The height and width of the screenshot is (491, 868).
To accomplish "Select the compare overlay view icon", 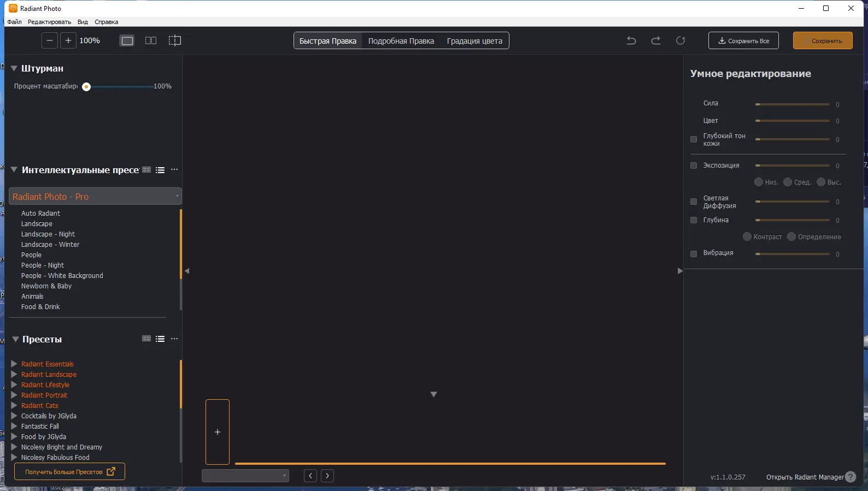I will click(x=175, y=40).
